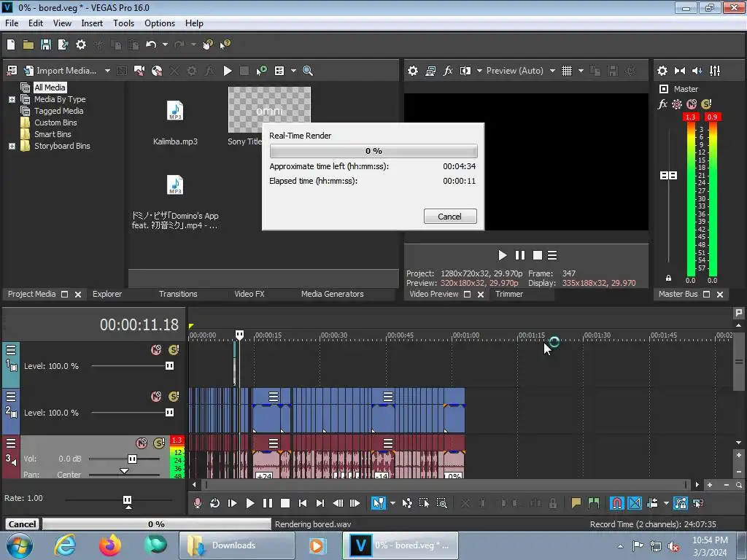
Task: Expand Storyboard Bins tree node
Action: [12, 146]
